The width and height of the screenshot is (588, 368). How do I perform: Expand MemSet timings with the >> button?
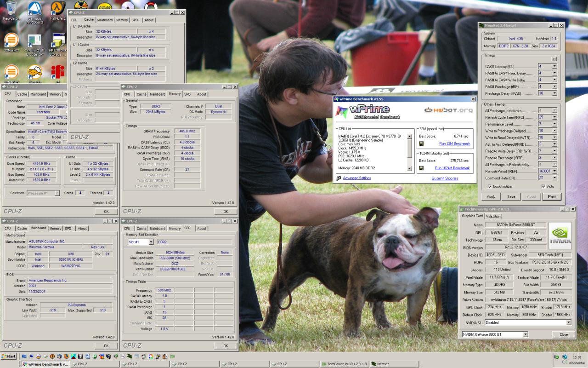554,59
